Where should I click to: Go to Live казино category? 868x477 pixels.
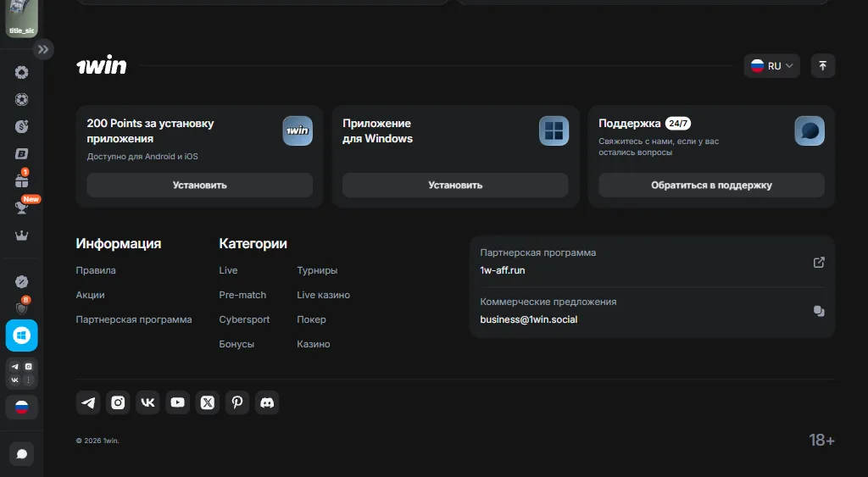[323, 295]
